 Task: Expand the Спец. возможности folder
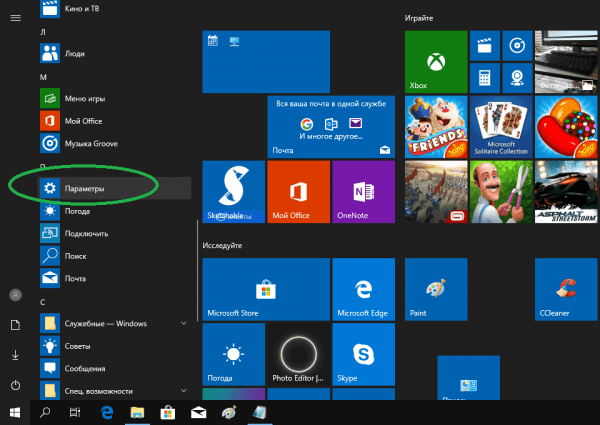(115, 390)
